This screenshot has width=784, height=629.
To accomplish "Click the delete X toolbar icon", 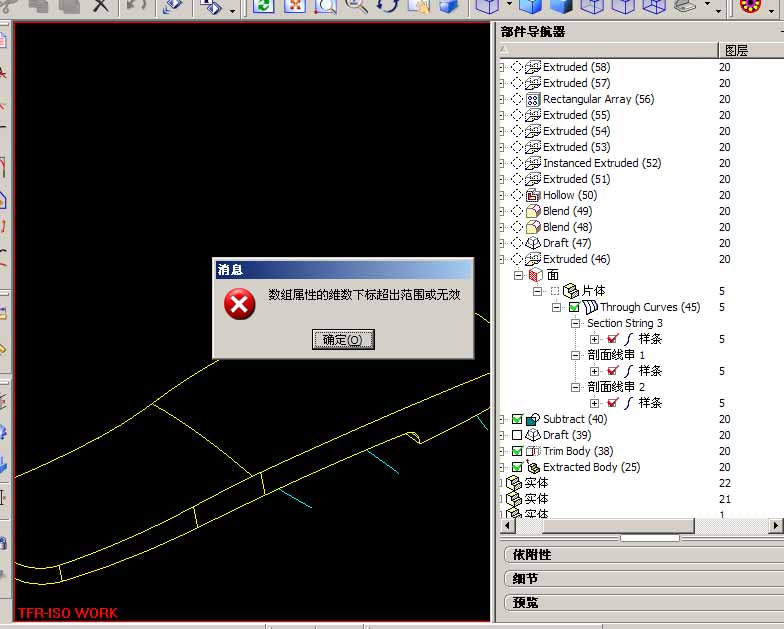I will (x=101, y=6).
